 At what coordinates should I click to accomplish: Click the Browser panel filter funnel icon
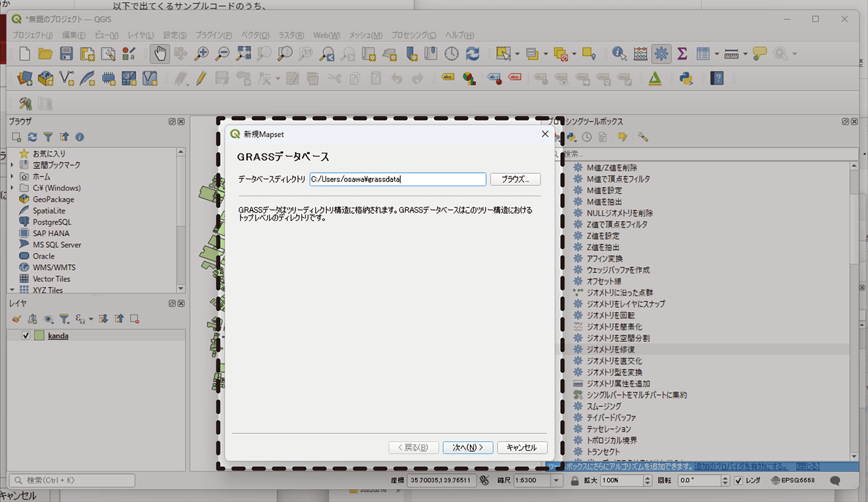click(x=48, y=137)
